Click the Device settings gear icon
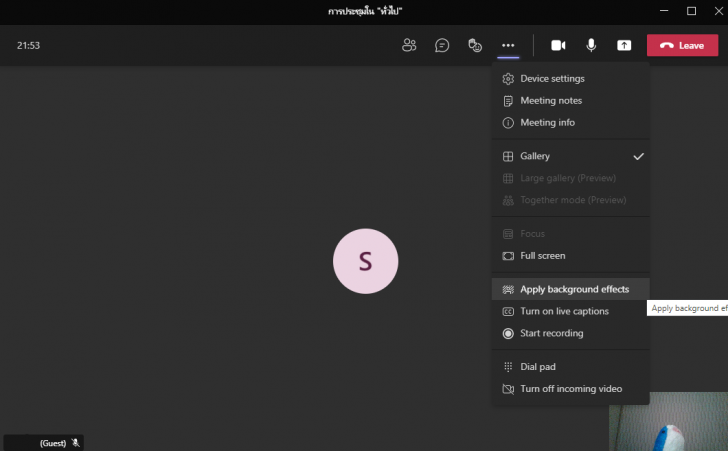Image resolution: width=728 pixels, height=451 pixels. [x=508, y=79]
